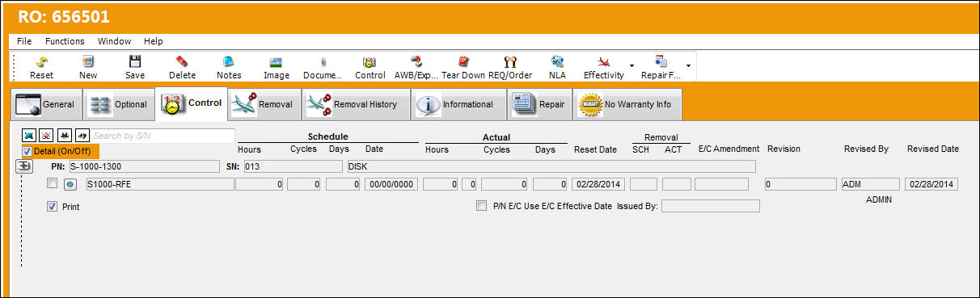Expand the PN S-1000-1300 row
Image resolution: width=980 pixels, height=298 pixels.
[x=23, y=166]
